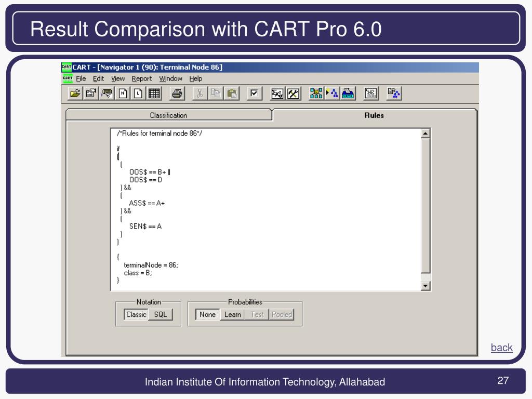Click the hammer and wrench options icon

(293, 94)
